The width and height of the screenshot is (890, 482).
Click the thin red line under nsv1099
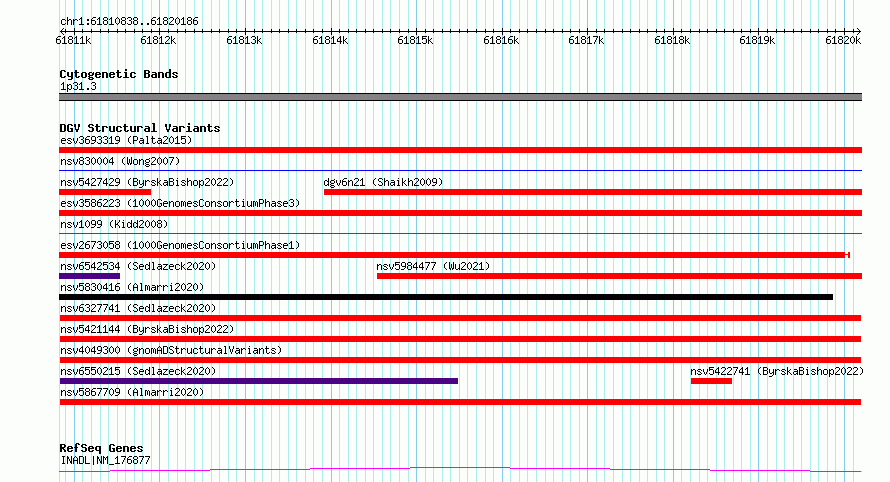point(460,233)
